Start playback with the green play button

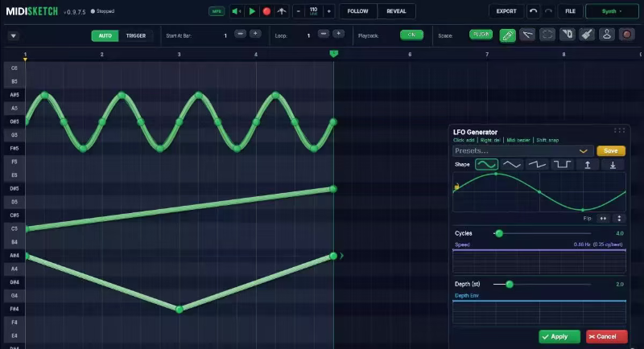click(x=252, y=11)
